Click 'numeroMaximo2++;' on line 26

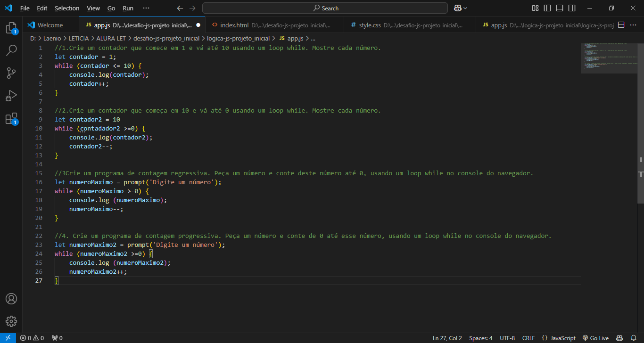98,271
